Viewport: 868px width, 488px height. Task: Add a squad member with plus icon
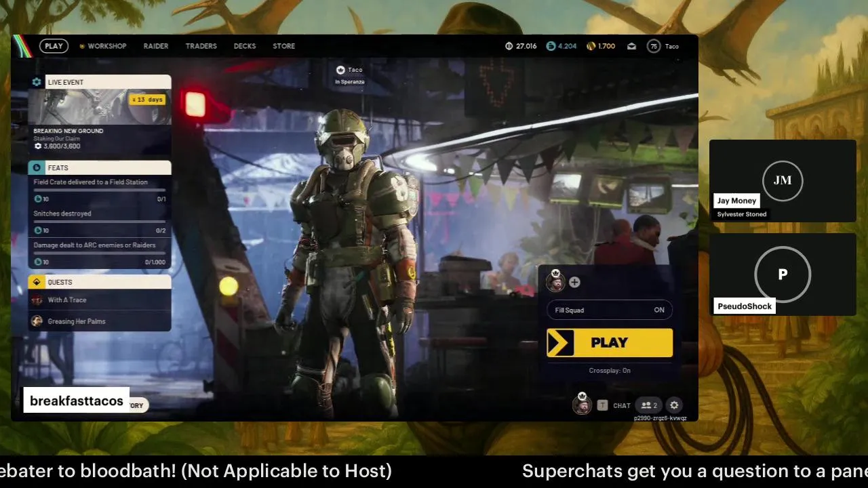coord(574,282)
